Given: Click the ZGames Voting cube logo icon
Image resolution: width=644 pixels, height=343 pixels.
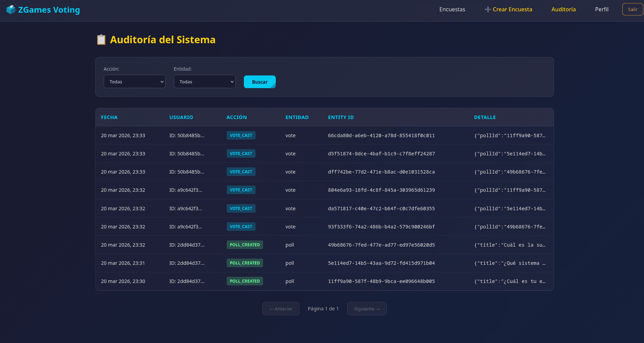Looking at the screenshot, I should click(x=11, y=10).
